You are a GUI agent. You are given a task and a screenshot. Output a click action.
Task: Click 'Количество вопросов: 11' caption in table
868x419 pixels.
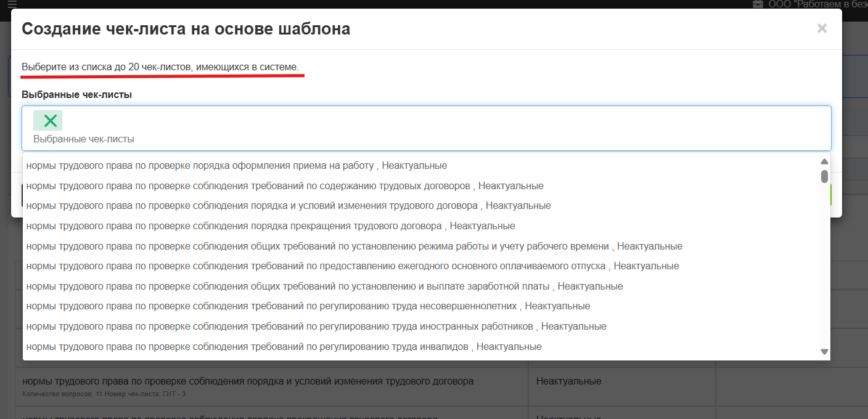coord(62,394)
